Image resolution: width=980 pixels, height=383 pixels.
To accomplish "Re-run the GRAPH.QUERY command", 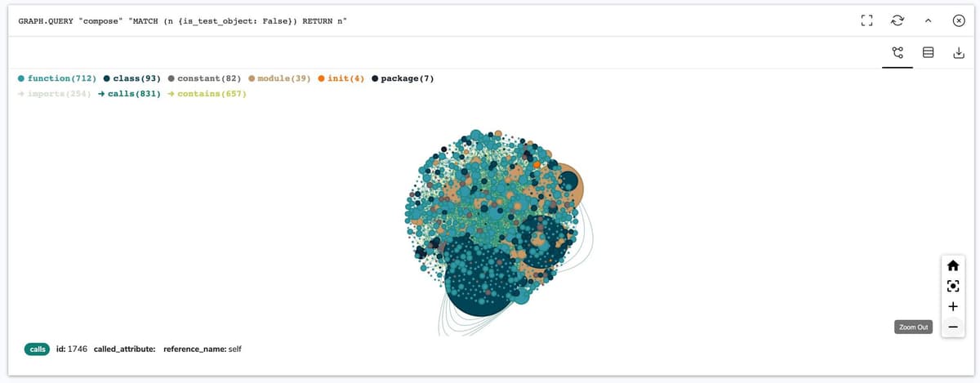I will pos(898,20).
